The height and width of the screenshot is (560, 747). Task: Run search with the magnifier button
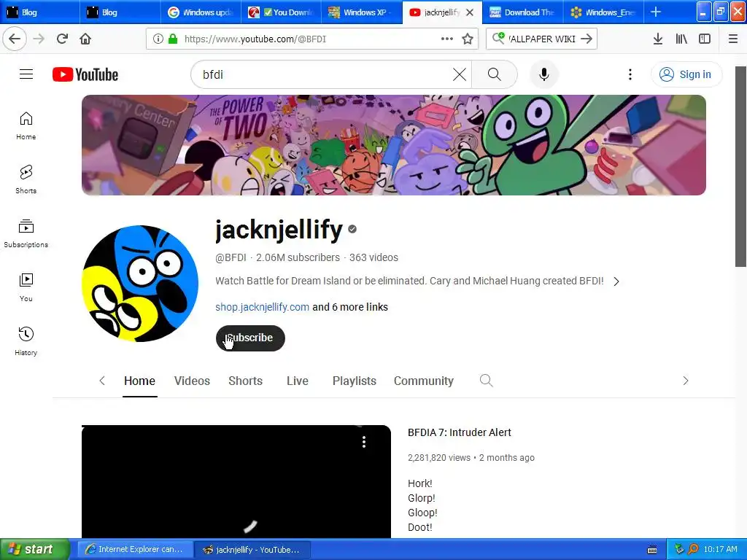coord(495,74)
